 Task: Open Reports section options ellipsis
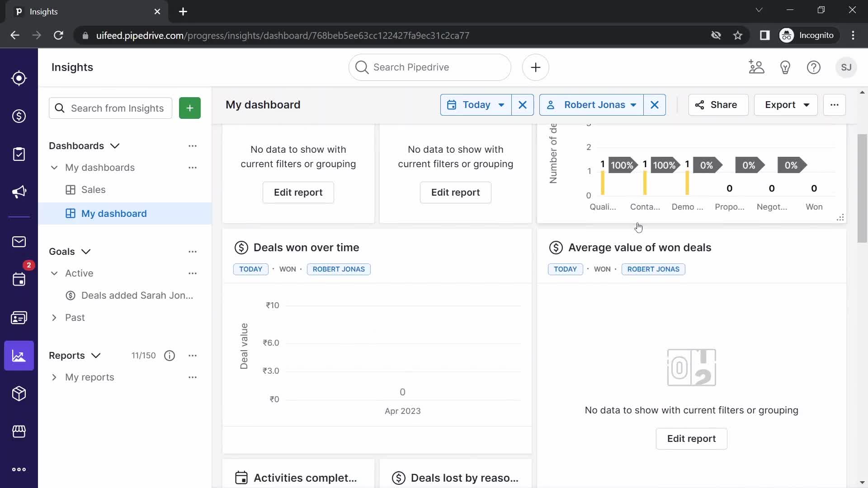[193, 356]
